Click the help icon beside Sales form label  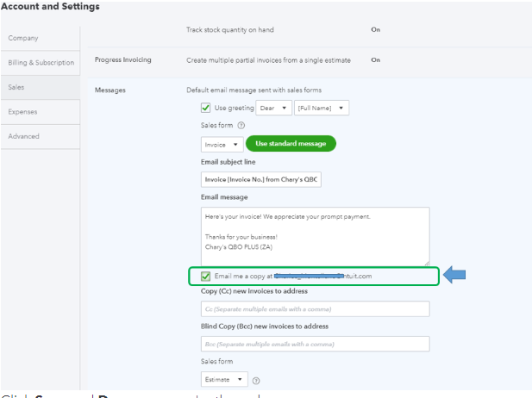click(242, 126)
